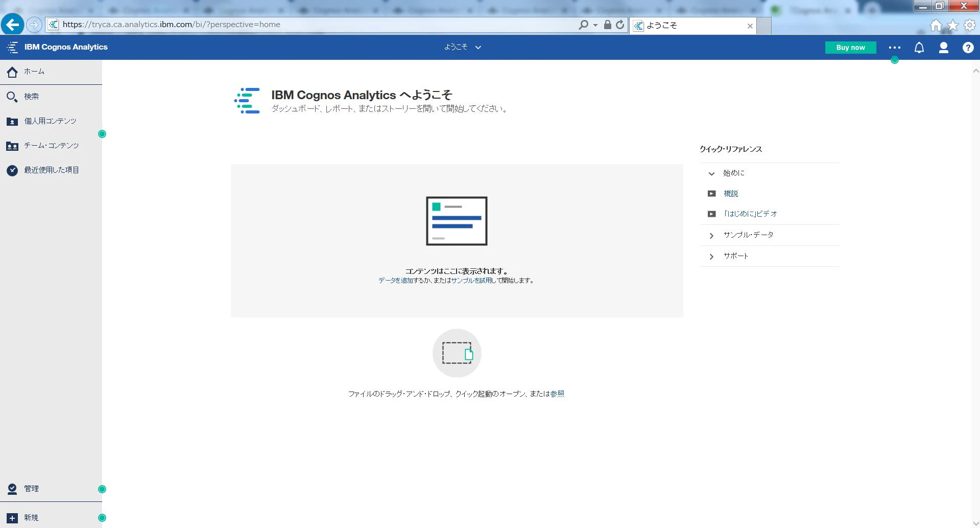
Task: Click the browser settings gear icon
Action: (x=969, y=25)
